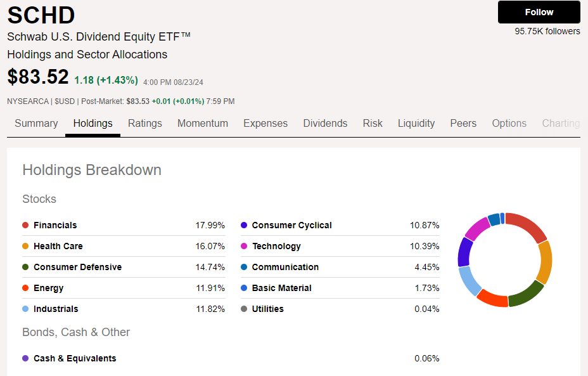Viewport: 588px width, 376px height.
Task: Open the Options tab
Action: [509, 124]
